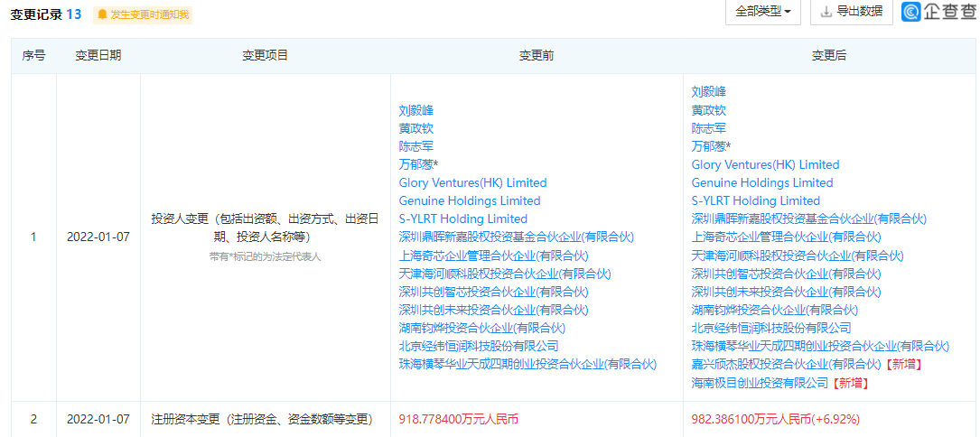Open 珠海横琴华业天成四期 link in 变更前 column
The height and width of the screenshot is (437, 980).
pyautogui.click(x=528, y=364)
